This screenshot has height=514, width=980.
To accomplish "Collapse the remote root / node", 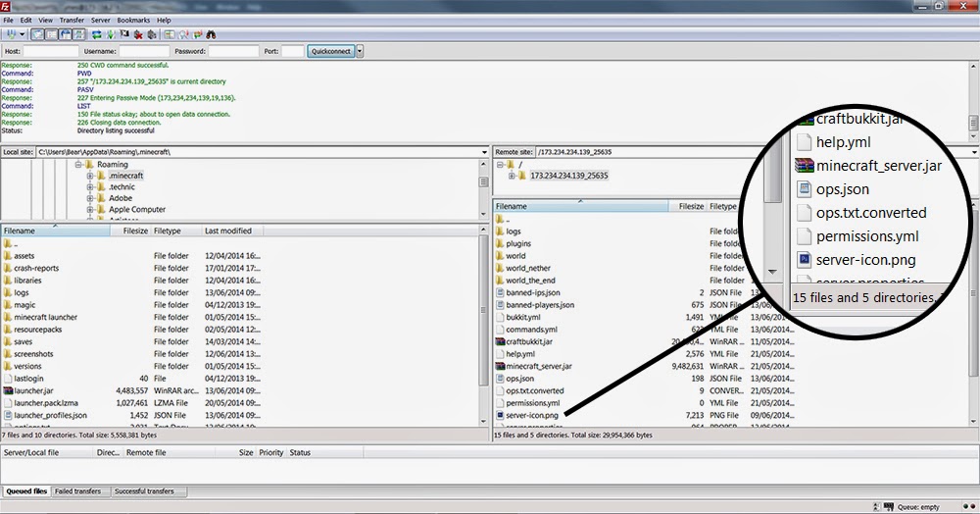I will click(500, 165).
